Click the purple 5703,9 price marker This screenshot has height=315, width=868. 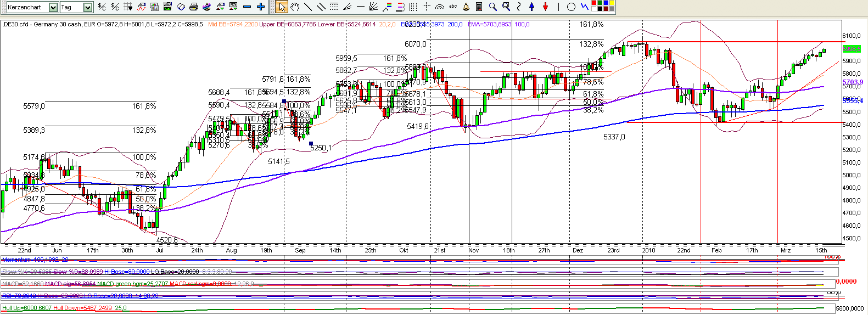(853, 82)
